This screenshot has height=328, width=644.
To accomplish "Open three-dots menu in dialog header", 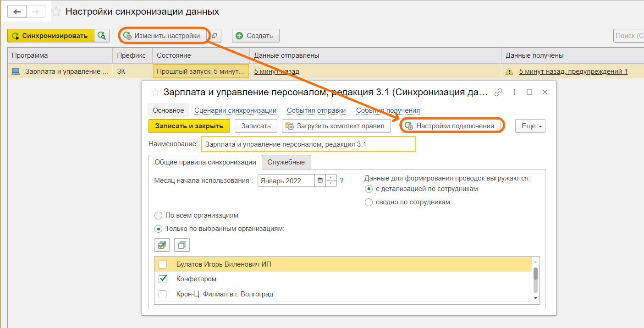I will coord(514,92).
